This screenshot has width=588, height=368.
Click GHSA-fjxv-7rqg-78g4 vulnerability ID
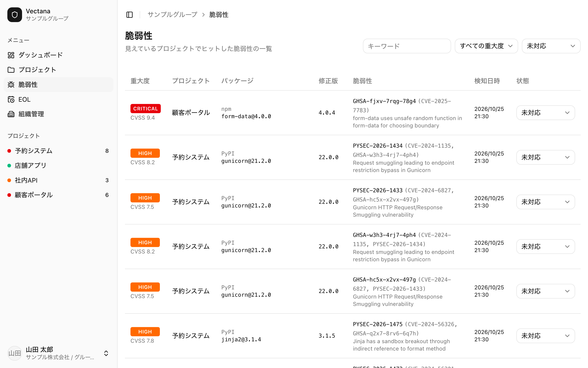pyautogui.click(x=384, y=101)
